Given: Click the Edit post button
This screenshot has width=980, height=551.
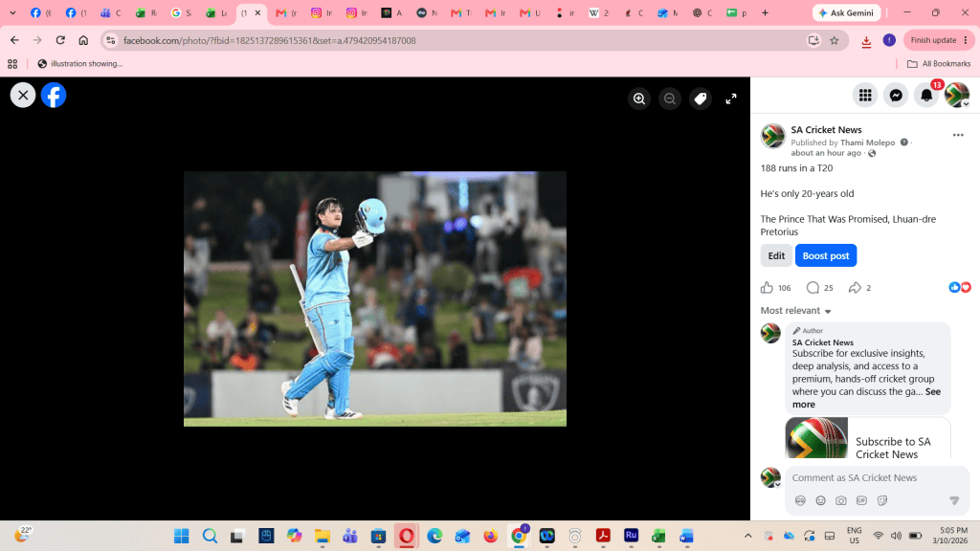Looking at the screenshot, I should (776, 255).
